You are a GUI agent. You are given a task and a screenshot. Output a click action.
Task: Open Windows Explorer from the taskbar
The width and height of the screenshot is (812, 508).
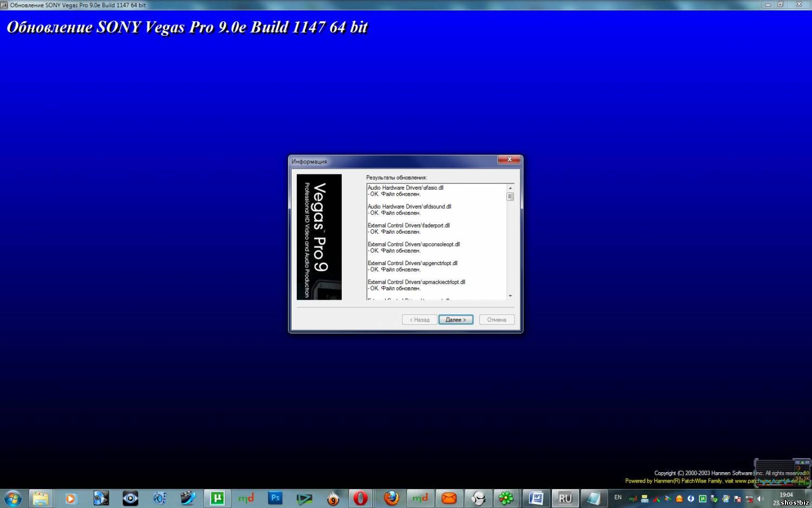coord(41,498)
